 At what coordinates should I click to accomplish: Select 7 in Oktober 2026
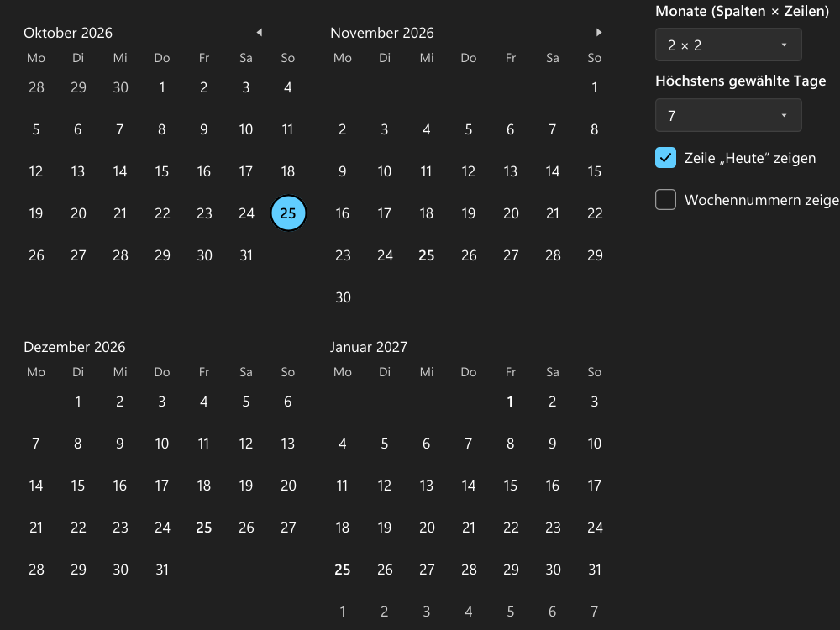tap(120, 129)
